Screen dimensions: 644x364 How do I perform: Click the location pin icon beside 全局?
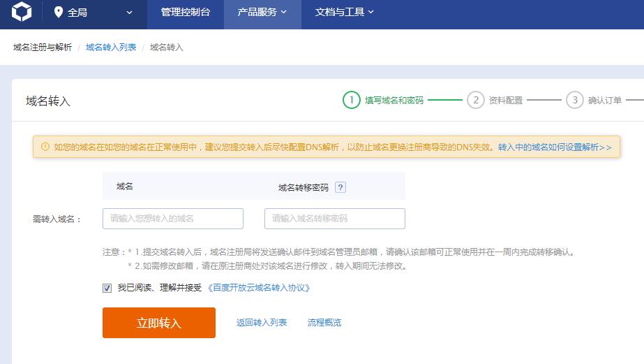click(x=58, y=13)
